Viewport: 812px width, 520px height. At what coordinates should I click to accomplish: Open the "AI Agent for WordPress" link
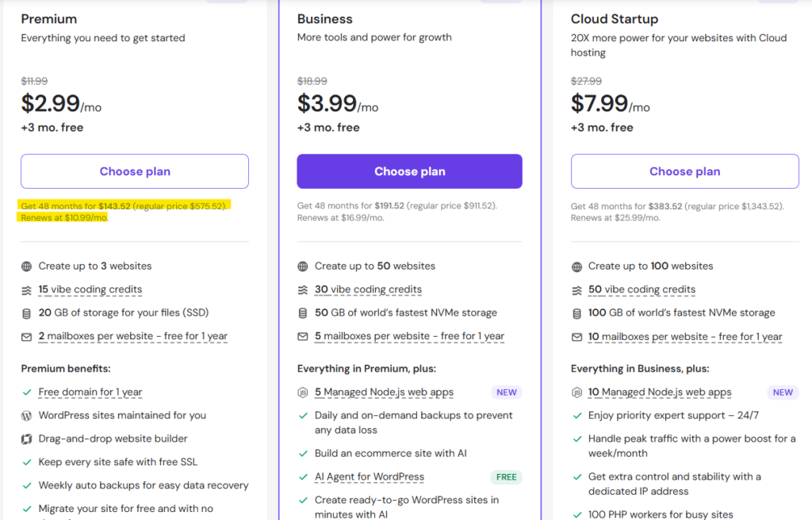368,476
